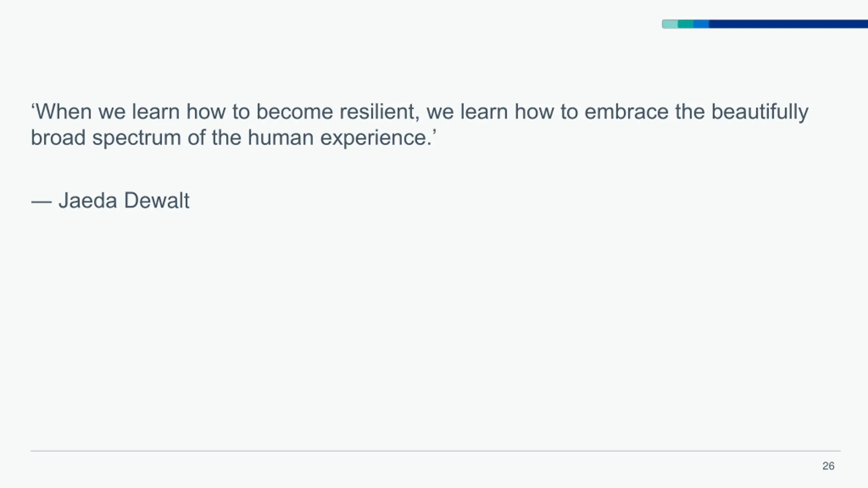This screenshot has width=868, height=488.
Task: Click the surname "Dewalt"
Action: 157,200
